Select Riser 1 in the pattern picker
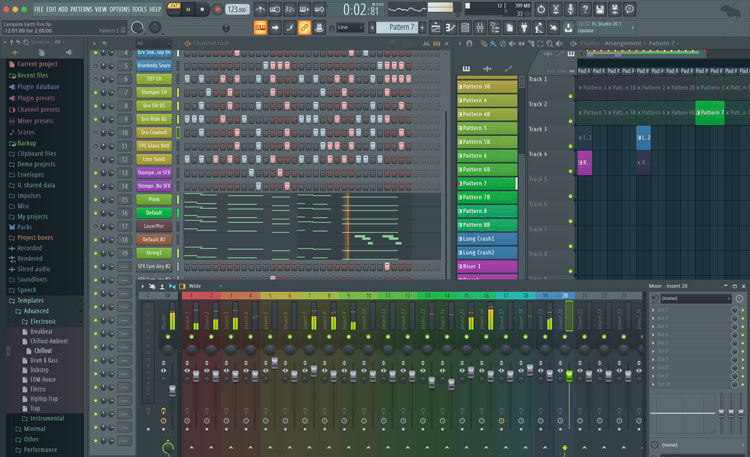The image size is (750, 457). (487, 267)
